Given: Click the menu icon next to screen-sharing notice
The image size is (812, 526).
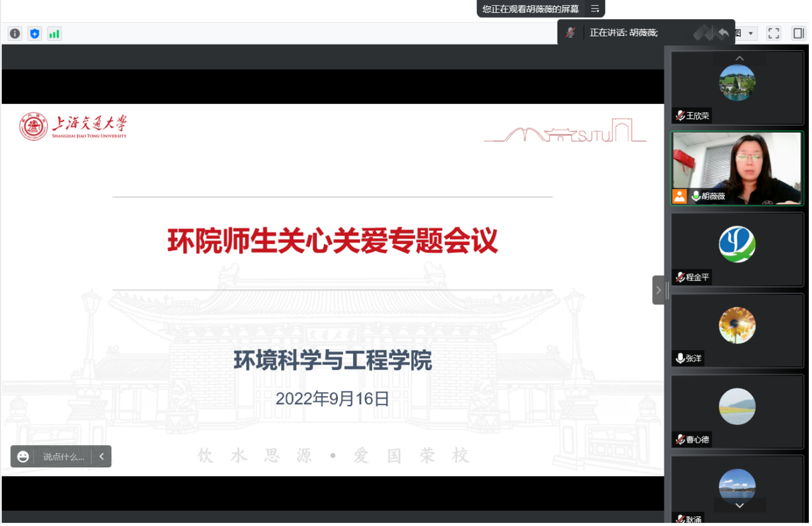Looking at the screenshot, I should (595, 9).
